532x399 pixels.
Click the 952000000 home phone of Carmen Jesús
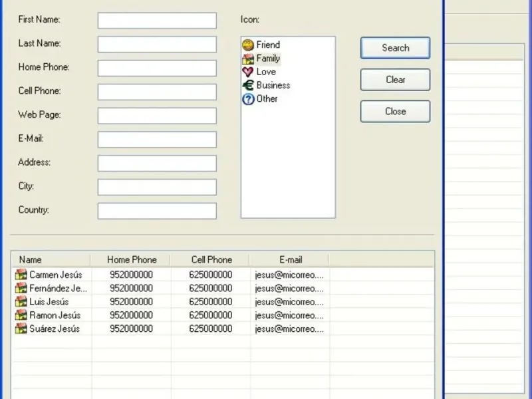click(x=131, y=275)
